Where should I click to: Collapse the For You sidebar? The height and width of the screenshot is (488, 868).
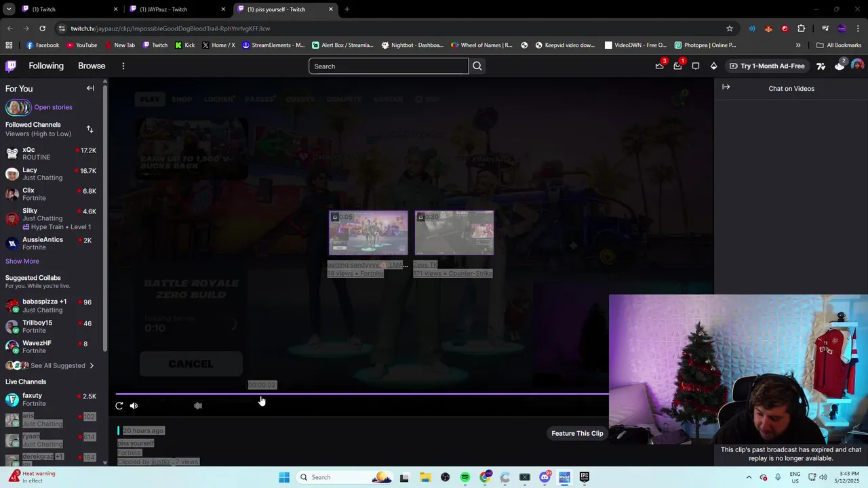tap(90, 88)
